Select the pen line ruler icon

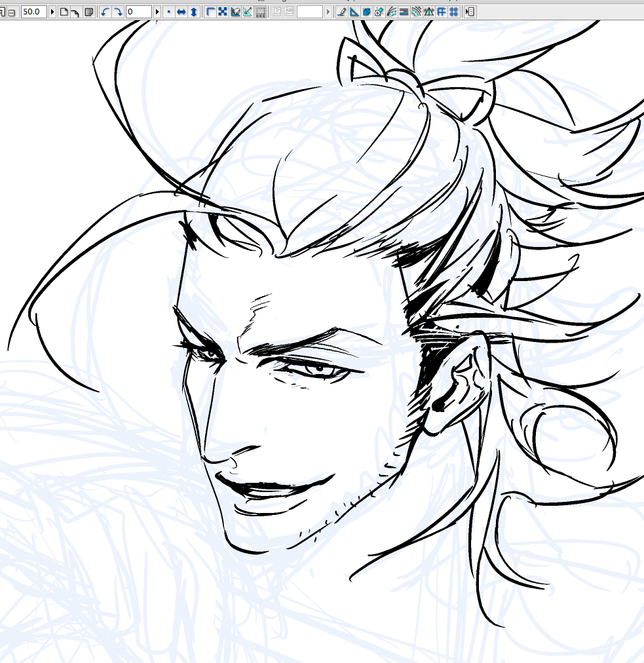(342, 12)
